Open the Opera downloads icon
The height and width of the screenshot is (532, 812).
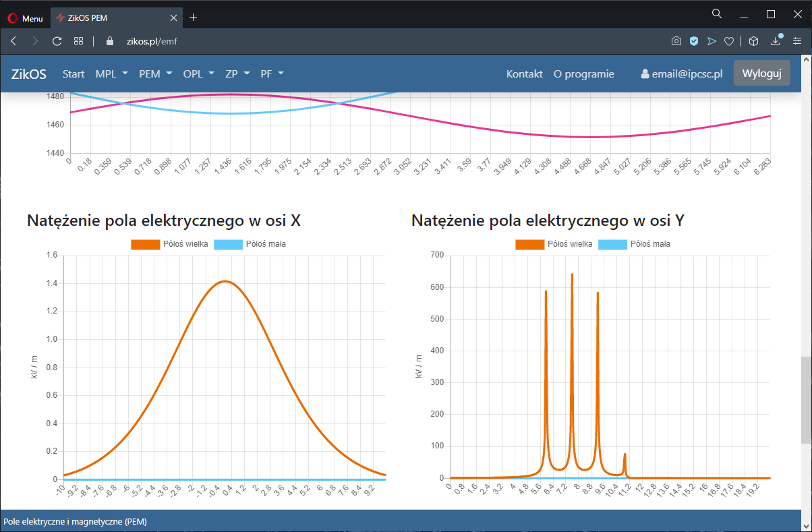pos(776,41)
